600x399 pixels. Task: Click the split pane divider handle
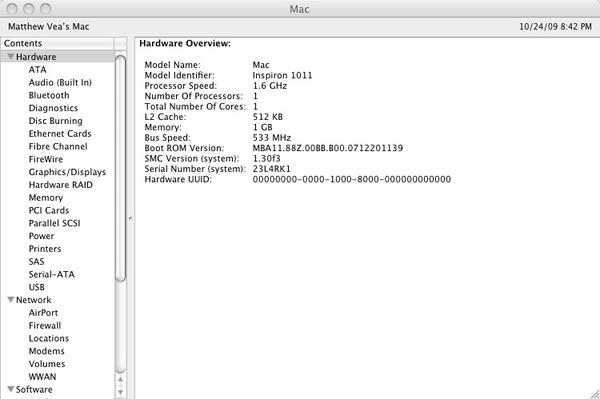[x=130, y=219]
